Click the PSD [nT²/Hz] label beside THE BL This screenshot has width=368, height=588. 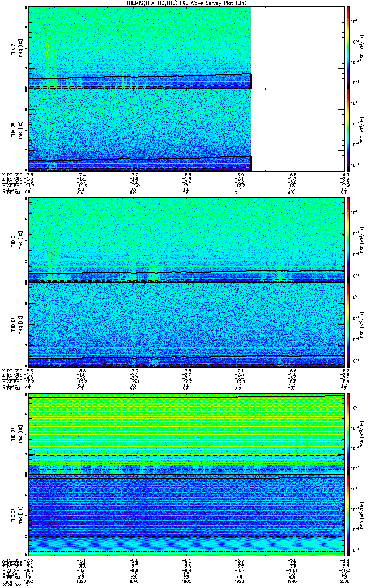click(362, 434)
